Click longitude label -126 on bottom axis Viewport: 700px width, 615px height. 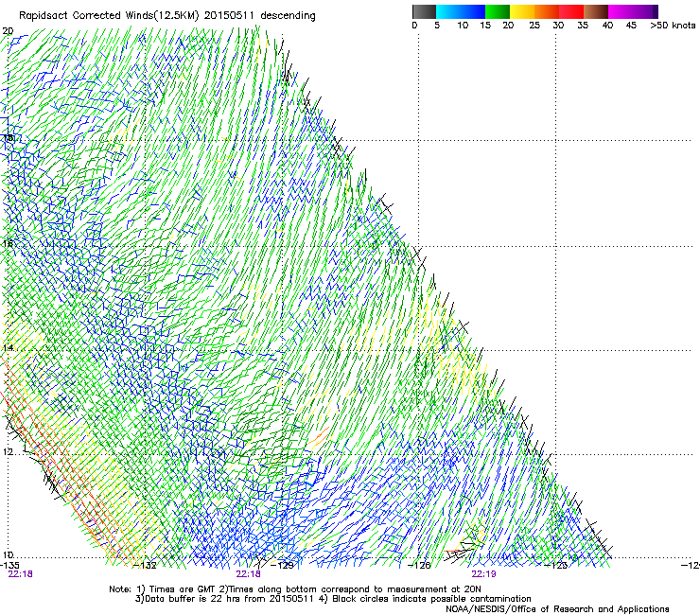(x=419, y=566)
